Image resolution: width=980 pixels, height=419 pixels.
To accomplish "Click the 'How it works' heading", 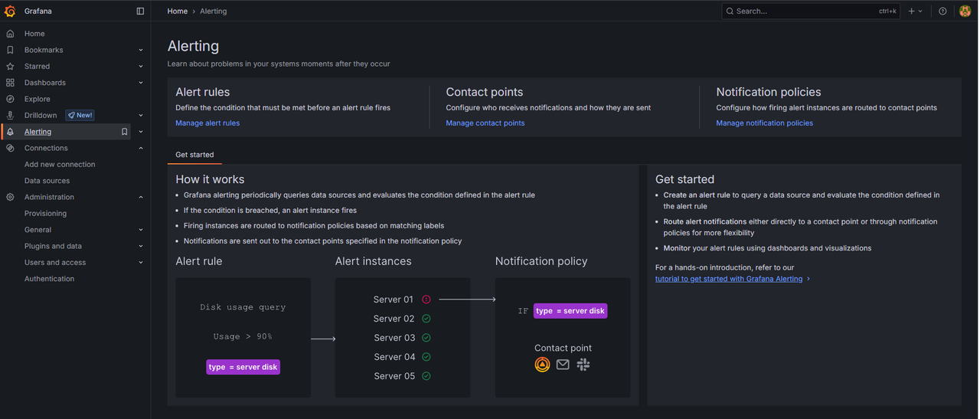I will pos(210,179).
